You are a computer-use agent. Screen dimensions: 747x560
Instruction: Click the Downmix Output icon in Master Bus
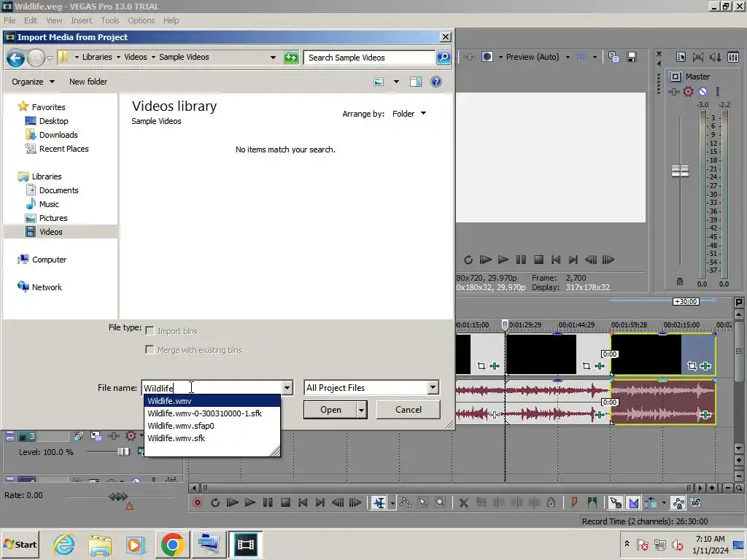pos(698,57)
